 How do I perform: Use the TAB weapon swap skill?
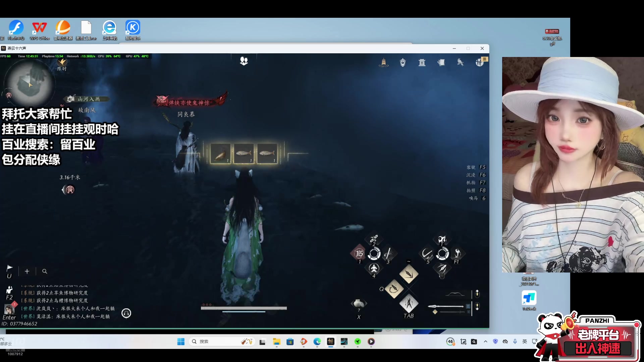(409, 303)
